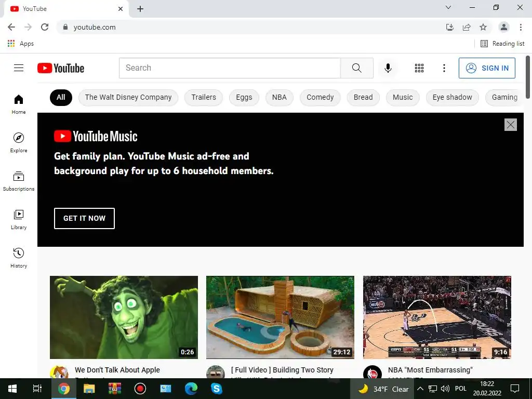532x399 pixels.
Task: Open YouTube settings three-dot menu
Action: pyautogui.click(x=444, y=68)
